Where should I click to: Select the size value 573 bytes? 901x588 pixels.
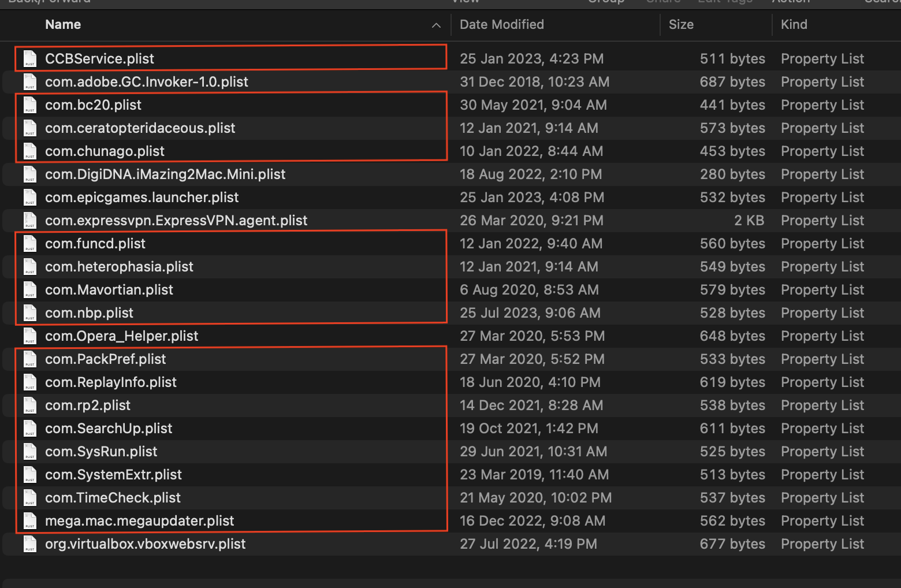click(x=732, y=128)
